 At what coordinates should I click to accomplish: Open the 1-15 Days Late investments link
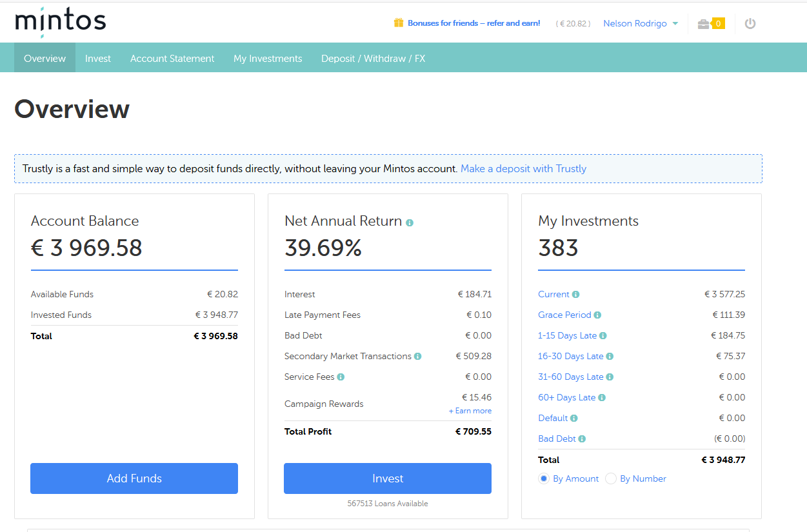tap(567, 336)
